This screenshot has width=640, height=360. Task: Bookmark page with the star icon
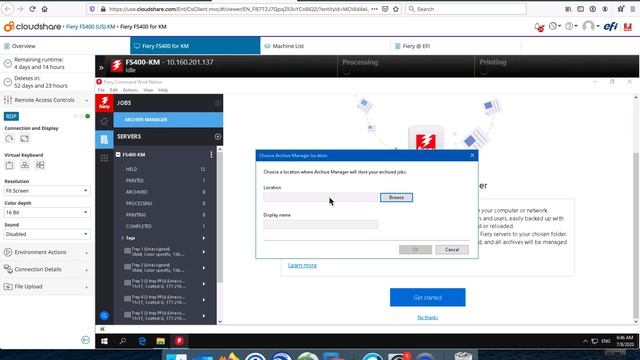click(396, 9)
